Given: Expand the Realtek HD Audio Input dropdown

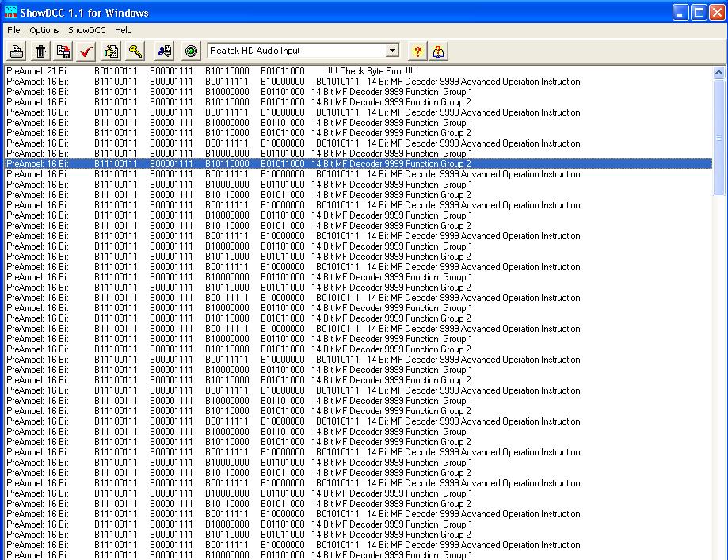Looking at the screenshot, I should point(391,51).
